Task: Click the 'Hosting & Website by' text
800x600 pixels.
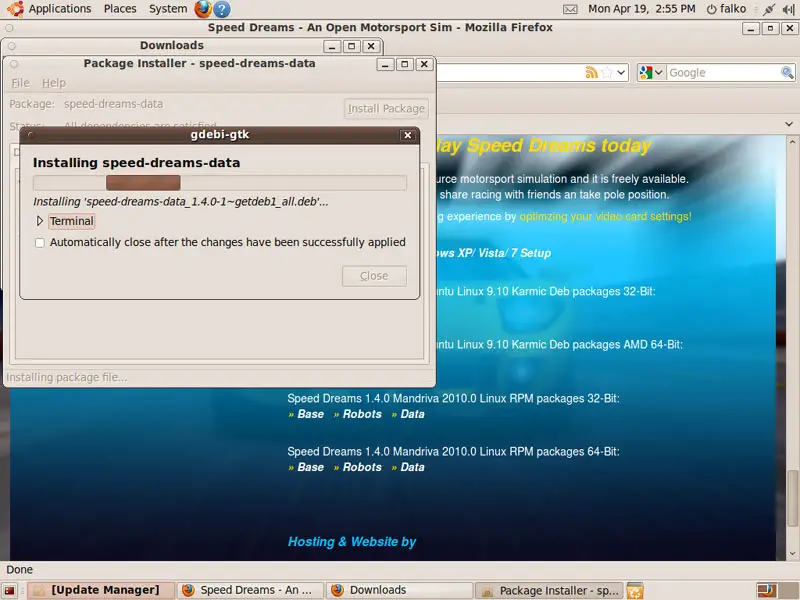Action: coord(352,542)
